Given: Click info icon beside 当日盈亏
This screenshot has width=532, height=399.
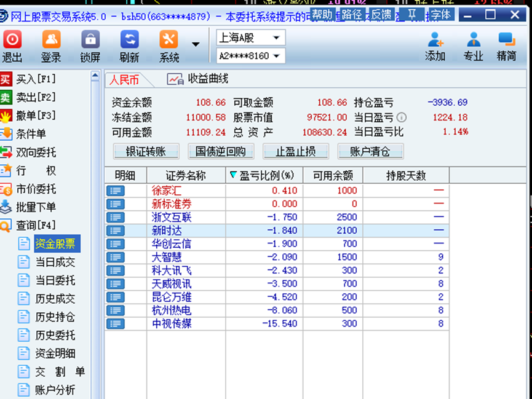Looking at the screenshot, I should click(402, 117).
